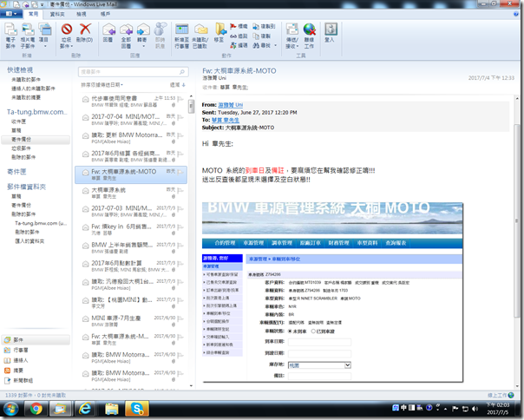The image size is (524, 420).
Task: Switch to the 常用 ribbon tab
Action: [33, 14]
